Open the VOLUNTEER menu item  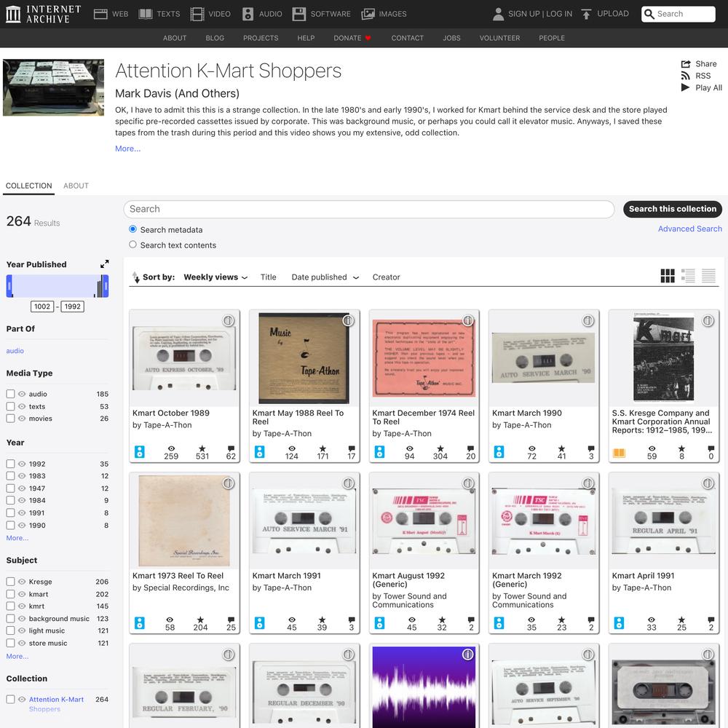pos(499,38)
